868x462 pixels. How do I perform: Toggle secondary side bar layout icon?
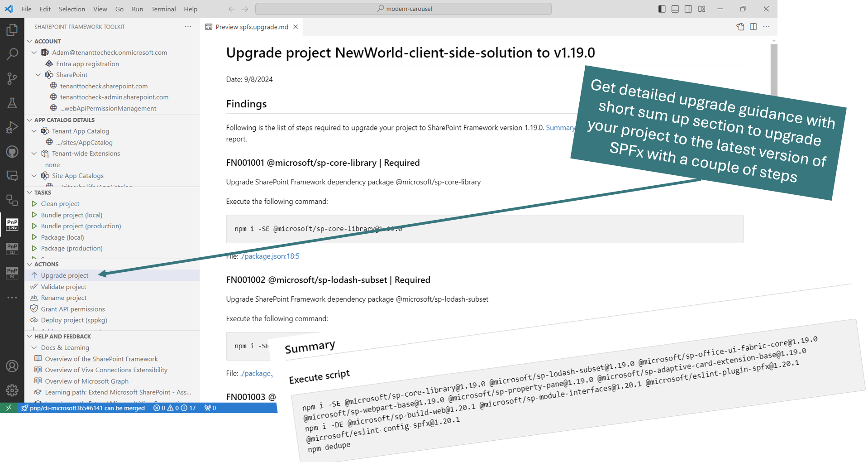[x=688, y=9]
